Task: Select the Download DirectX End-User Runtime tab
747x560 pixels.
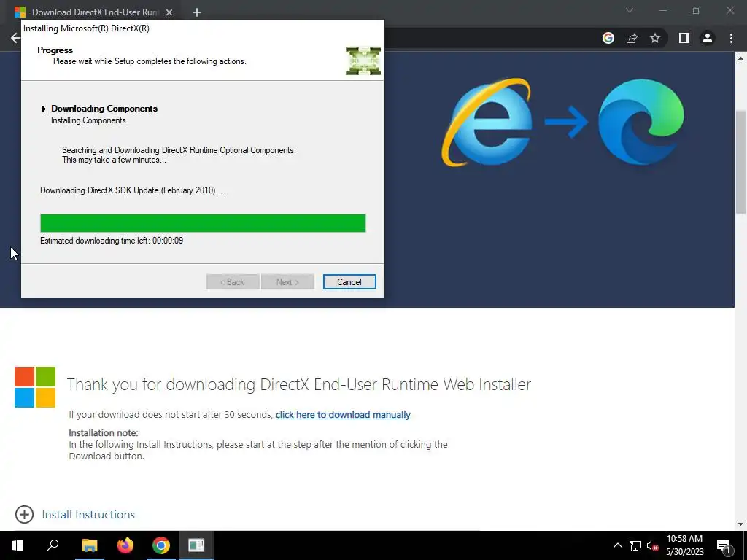Action: coord(94,12)
